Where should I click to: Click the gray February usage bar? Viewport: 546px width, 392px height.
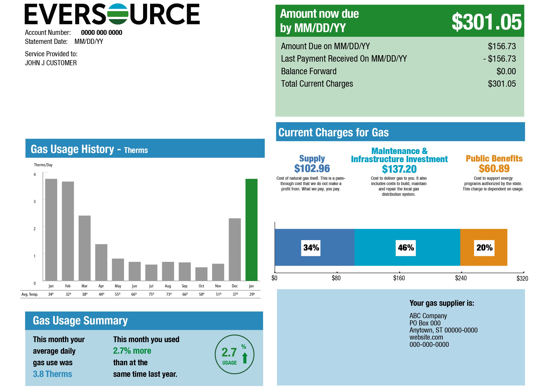68,231
